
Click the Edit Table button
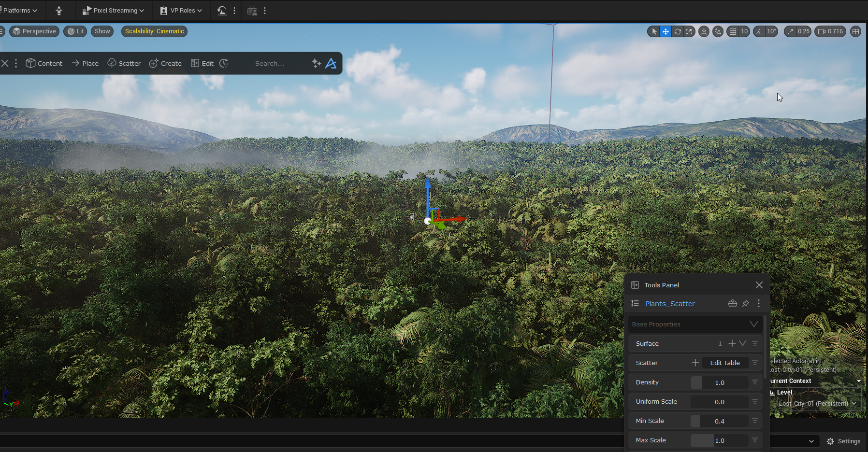(x=725, y=363)
